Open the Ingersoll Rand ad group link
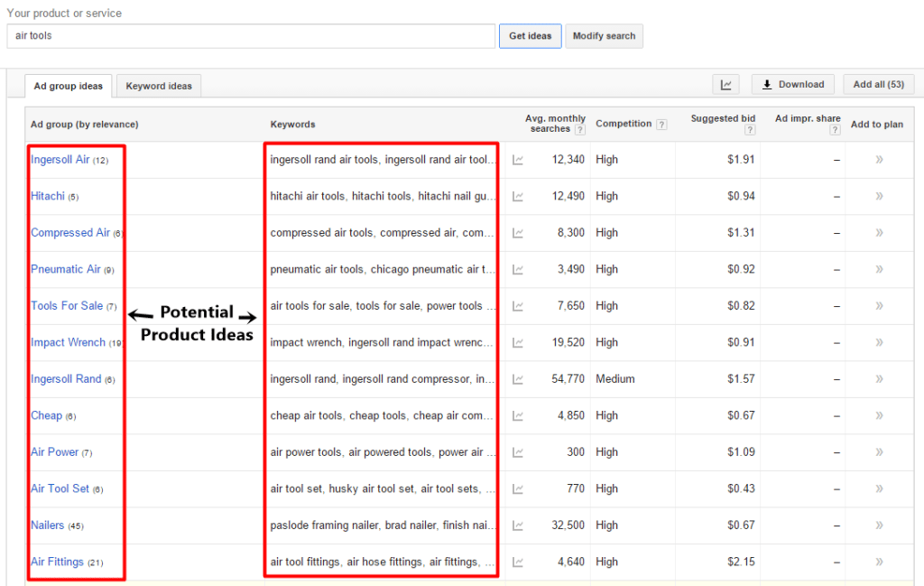The width and height of the screenshot is (924, 586). point(66,379)
